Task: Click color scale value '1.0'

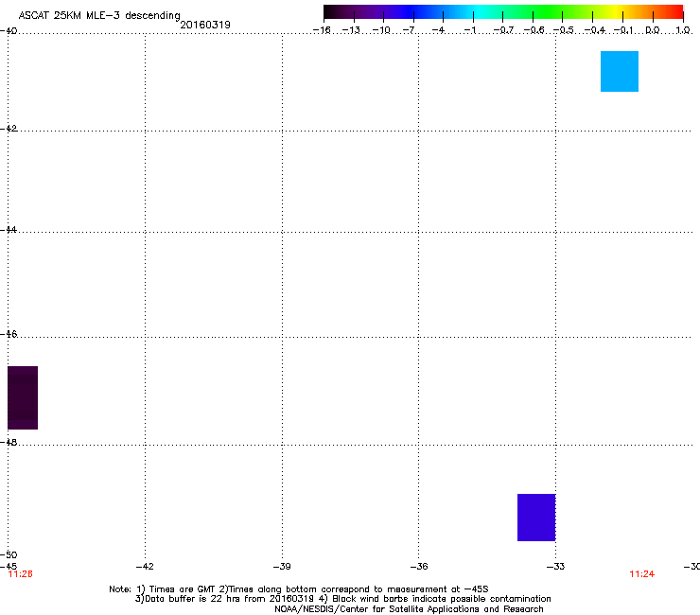Action: pyautogui.click(x=683, y=30)
